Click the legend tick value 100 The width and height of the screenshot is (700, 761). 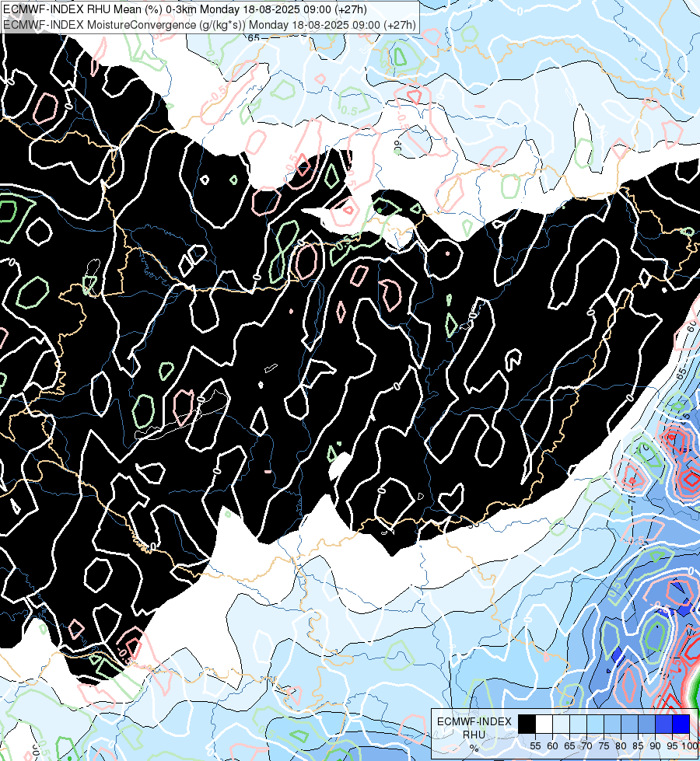tap(690, 746)
